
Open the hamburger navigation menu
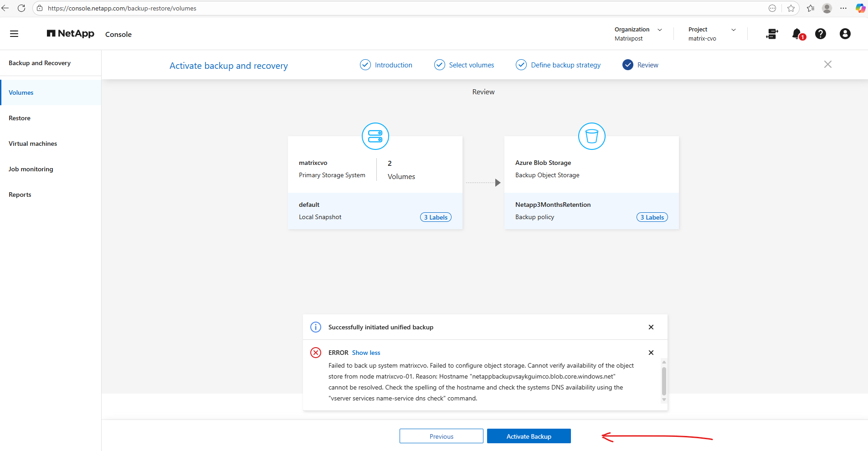pos(14,34)
